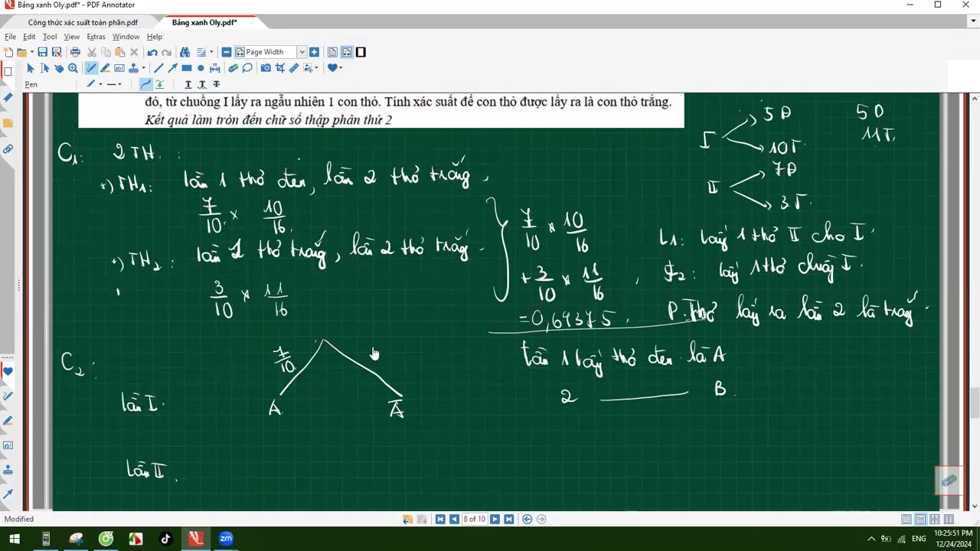The image size is (980, 551).
Task: Open the Tool menu
Action: (x=50, y=37)
